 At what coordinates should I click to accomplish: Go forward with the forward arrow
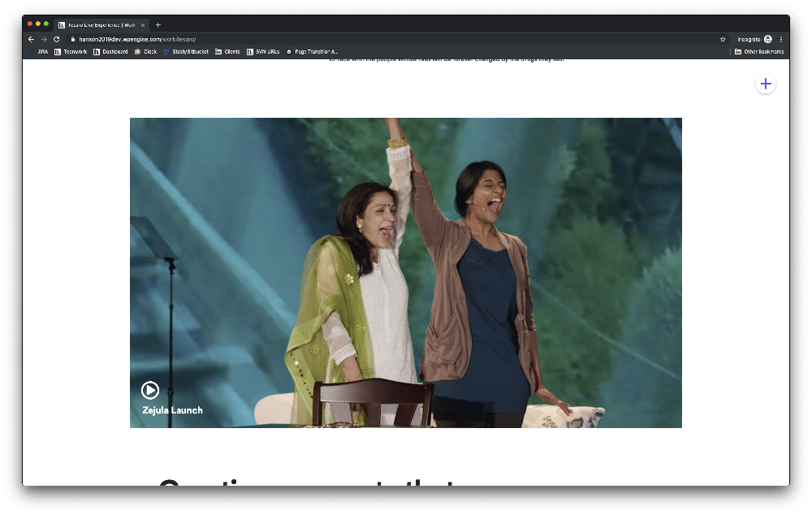click(x=44, y=39)
